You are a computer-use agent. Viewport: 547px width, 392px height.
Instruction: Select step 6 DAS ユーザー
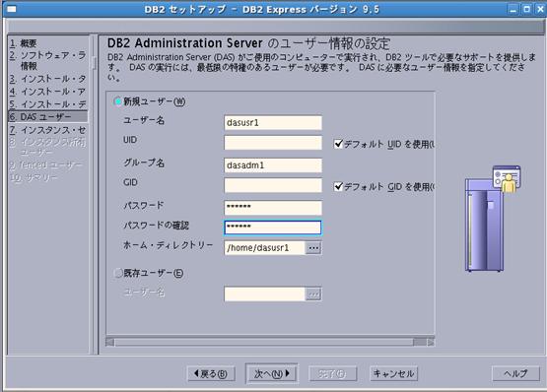(x=47, y=117)
